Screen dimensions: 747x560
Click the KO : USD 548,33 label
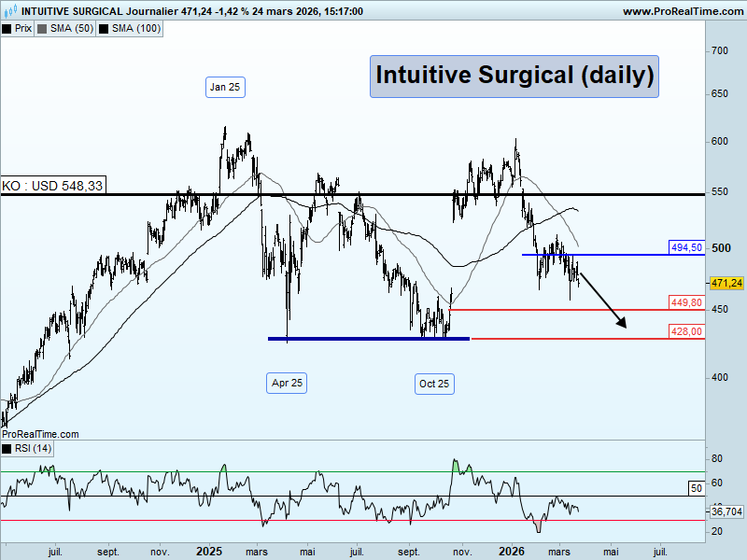tap(53, 186)
